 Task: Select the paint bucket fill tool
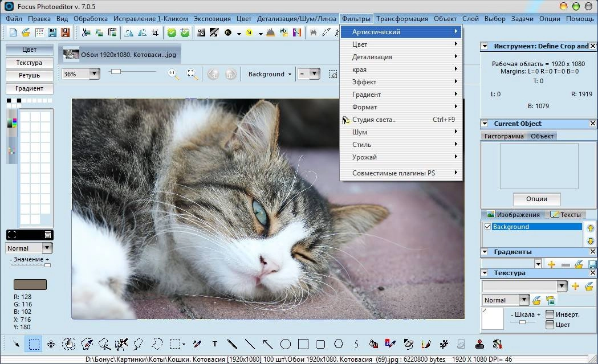tap(373, 344)
